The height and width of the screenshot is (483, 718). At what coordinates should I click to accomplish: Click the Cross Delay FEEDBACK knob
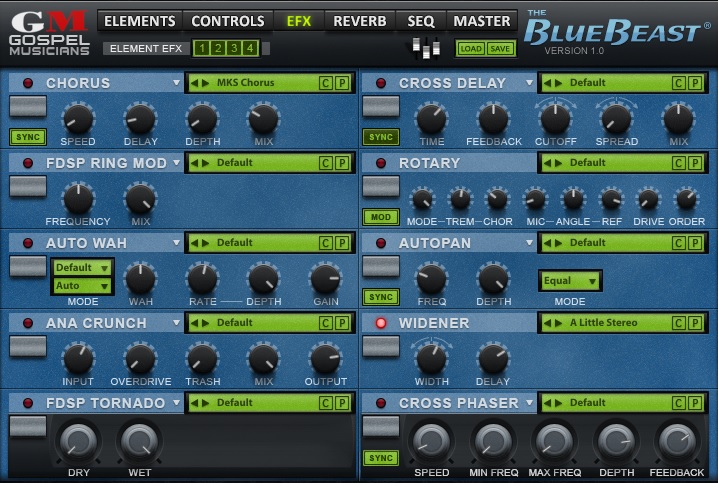coord(494,119)
